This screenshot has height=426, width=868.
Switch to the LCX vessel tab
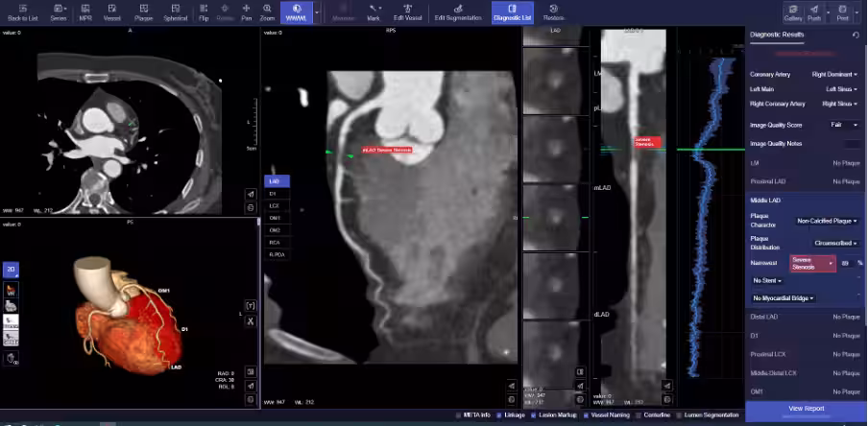(275, 205)
